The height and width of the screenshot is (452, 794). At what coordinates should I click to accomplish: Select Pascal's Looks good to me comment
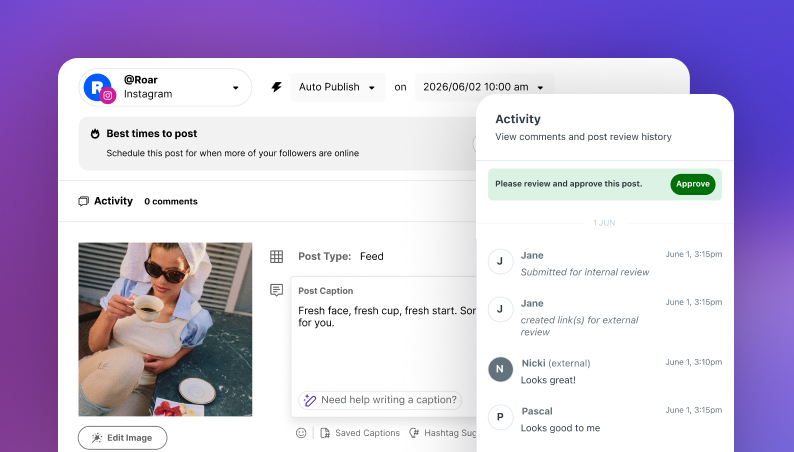pos(560,428)
